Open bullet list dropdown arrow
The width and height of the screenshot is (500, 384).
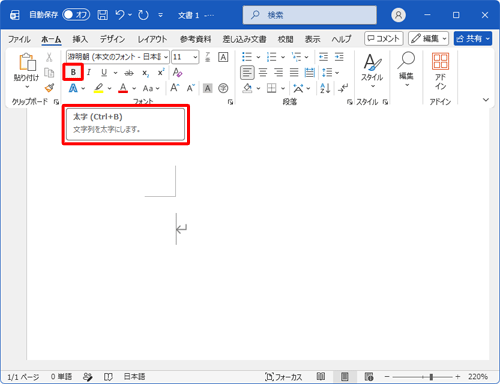pyautogui.click(x=258, y=57)
